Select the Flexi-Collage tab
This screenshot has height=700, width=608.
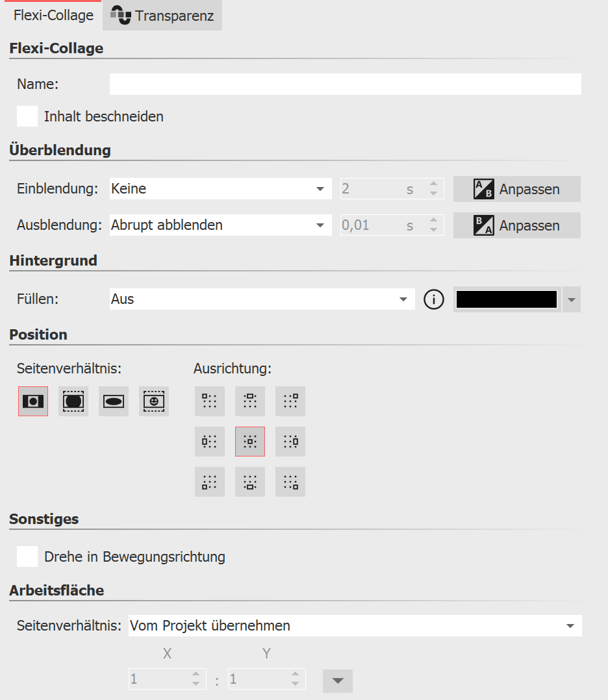[x=53, y=16]
